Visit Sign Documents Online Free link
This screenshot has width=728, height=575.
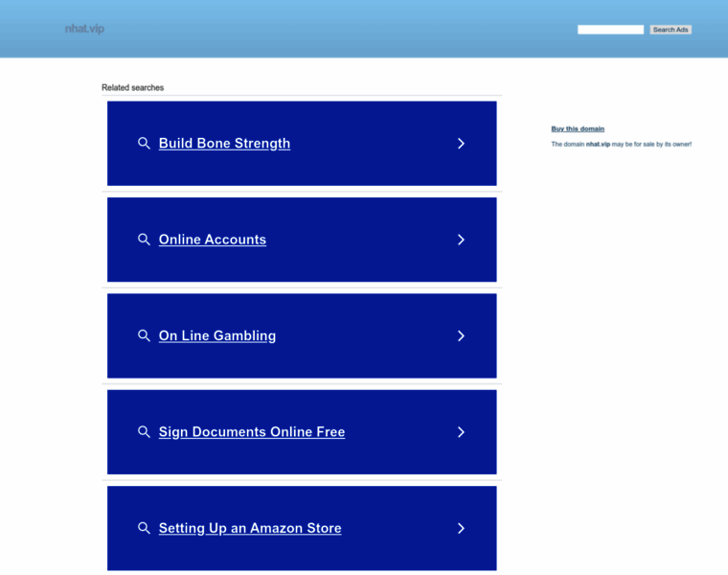click(252, 432)
